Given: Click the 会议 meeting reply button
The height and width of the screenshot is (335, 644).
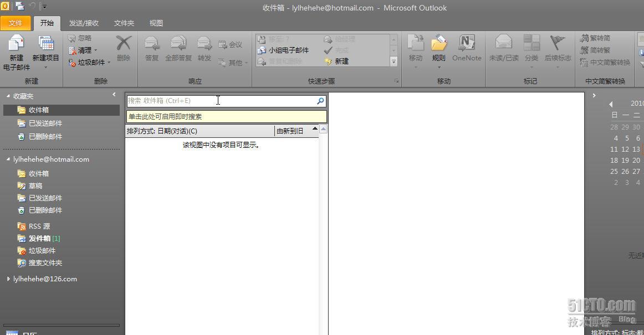Looking at the screenshot, I should pyautogui.click(x=230, y=44).
